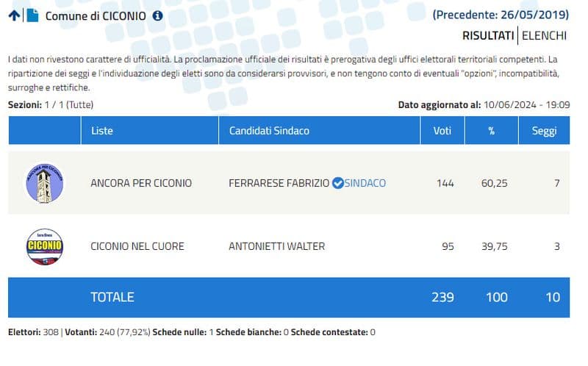Click the document icon beside Comune di CICONIO

pos(32,15)
